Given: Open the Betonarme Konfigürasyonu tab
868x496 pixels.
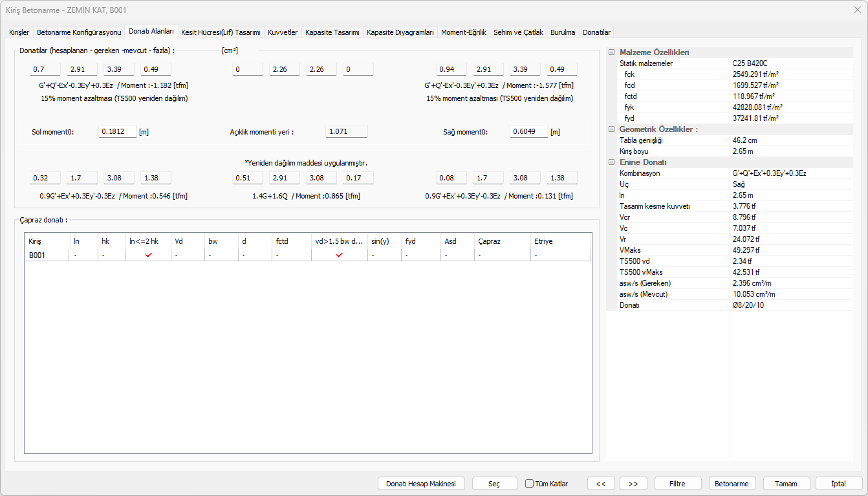Looking at the screenshot, I should pos(79,32).
